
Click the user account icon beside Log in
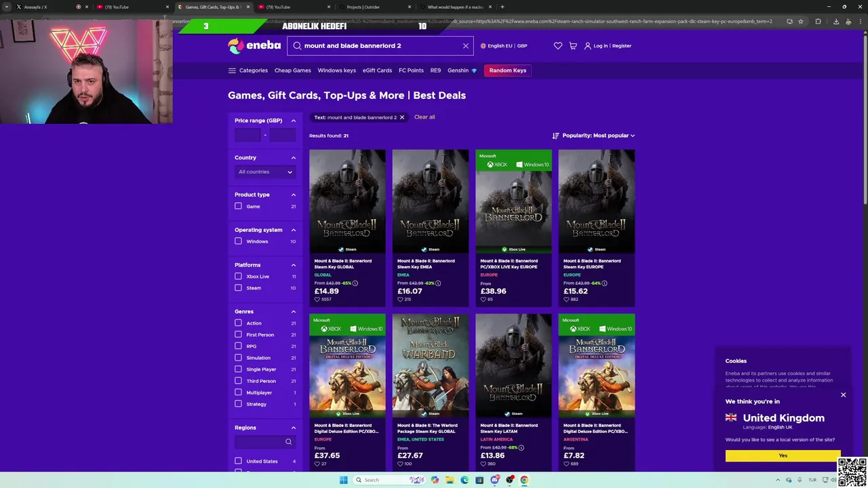point(587,45)
